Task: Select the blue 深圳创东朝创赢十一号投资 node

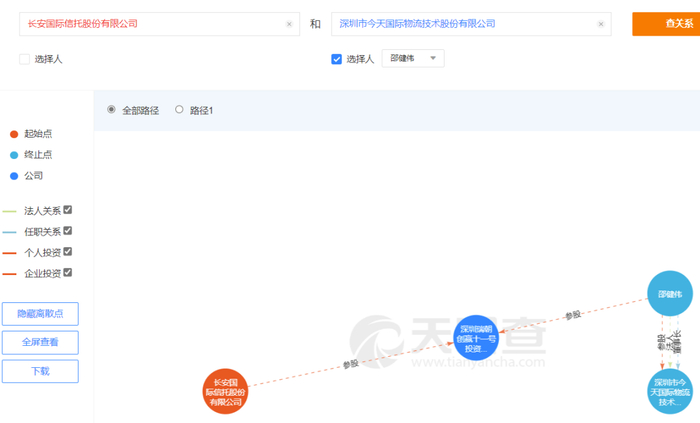Action: [x=476, y=338]
